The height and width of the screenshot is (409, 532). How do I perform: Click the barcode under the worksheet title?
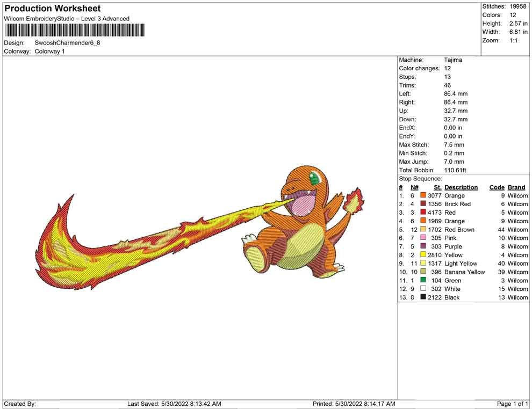point(75,30)
